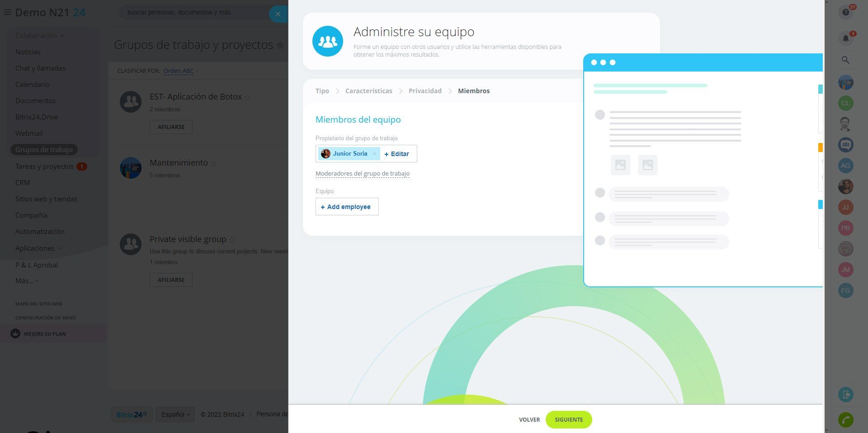Go to the Tipo wizard step
The height and width of the screenshot is (433, 868).
point(322,91)
